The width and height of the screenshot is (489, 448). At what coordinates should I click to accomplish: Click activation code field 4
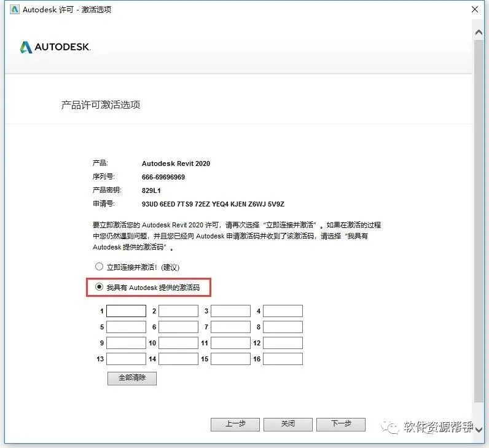pyautogui.click(x=283, y=311)
